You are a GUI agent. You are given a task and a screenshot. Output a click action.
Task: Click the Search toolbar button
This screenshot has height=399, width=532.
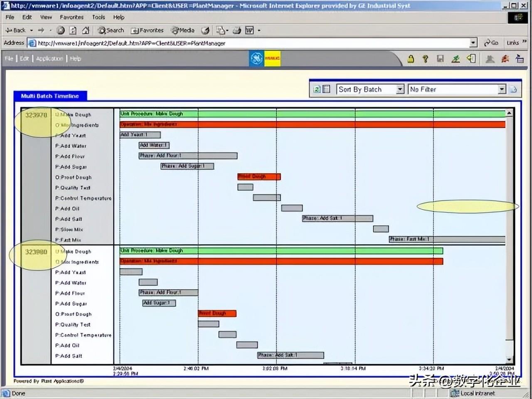click(x=111, y=30)
